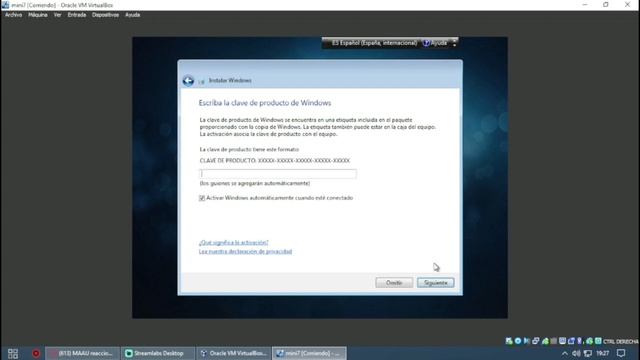Toggle automatic Windows activation checkbox
This screenshot has width=640, height=360.
point(202,198)
